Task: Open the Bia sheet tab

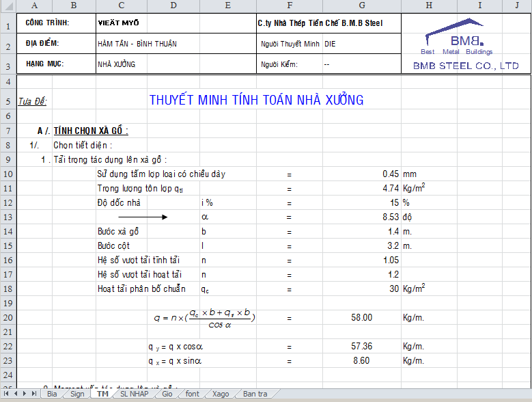Action: point(52,394)
